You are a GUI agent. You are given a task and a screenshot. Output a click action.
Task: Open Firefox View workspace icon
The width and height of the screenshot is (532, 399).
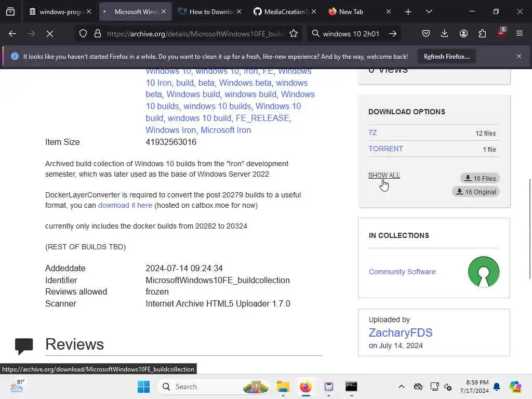click(x=10, y=12)
